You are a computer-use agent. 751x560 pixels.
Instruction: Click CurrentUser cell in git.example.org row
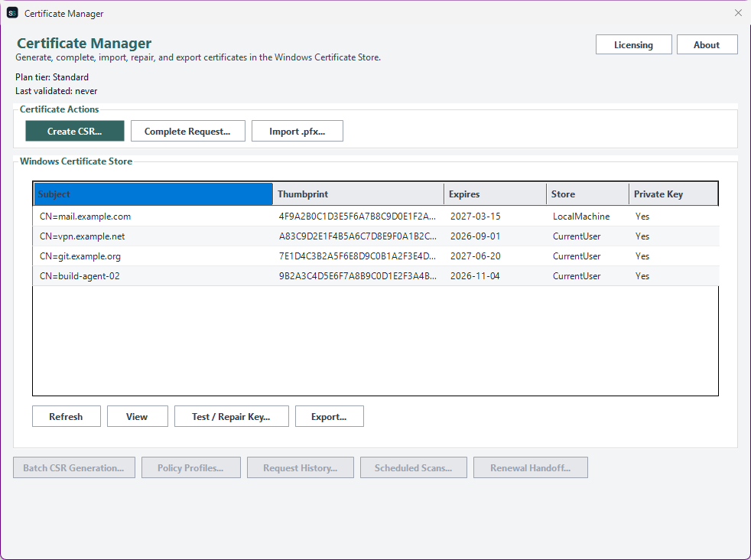coord(577,256)
